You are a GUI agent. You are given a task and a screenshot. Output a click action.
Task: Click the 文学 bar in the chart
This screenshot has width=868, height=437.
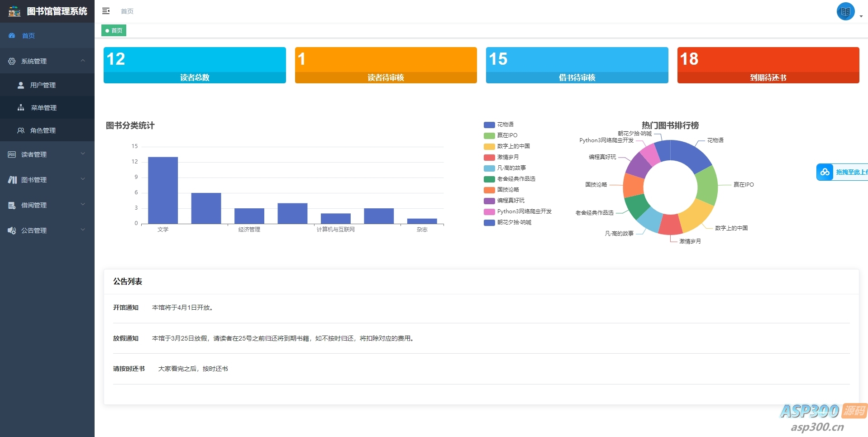tap(163, 190)
